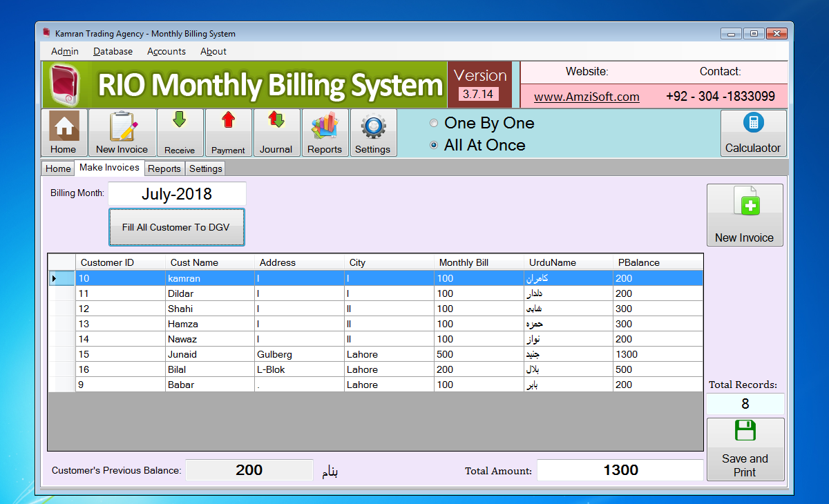Click the Save and Print button
Image resolution: width=829 pixels, height=504 pixels.
745,449
